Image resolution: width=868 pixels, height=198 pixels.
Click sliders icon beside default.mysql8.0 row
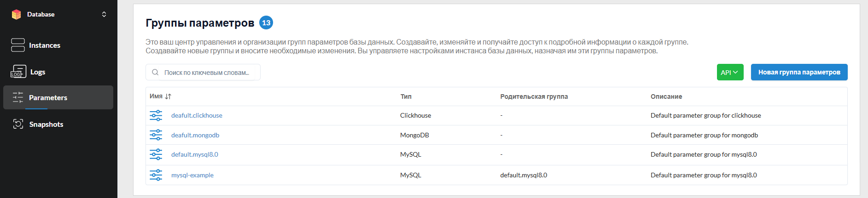coord(156,154)
